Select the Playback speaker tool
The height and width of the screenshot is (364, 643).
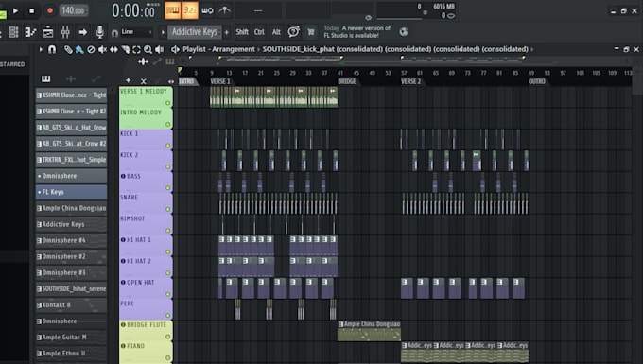click(x=160, y=49)
